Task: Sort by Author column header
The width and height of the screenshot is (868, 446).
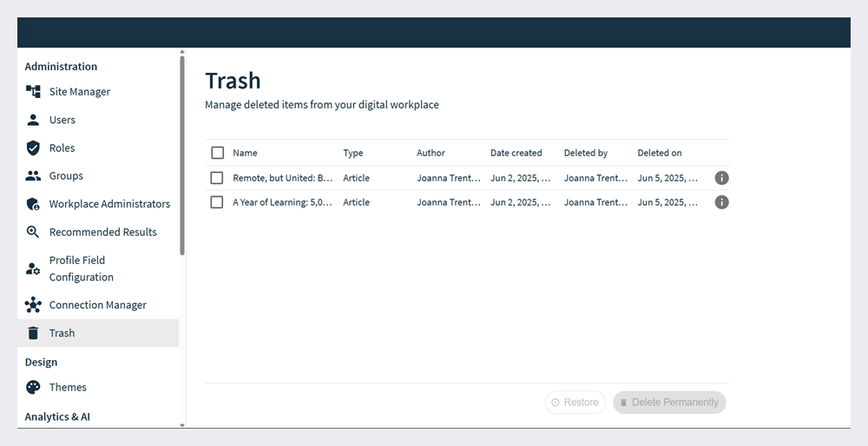Action: tap(431, 153)
